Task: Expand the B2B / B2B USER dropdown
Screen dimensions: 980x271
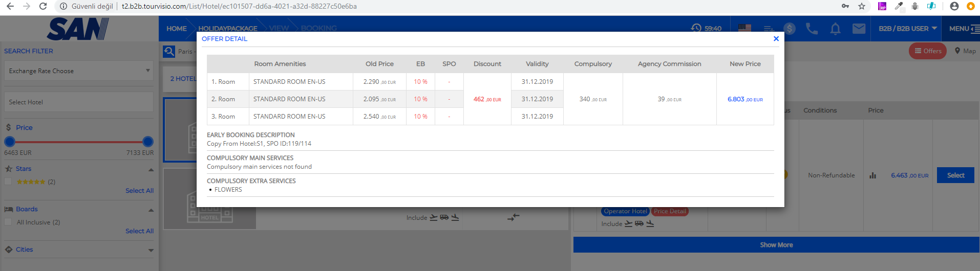Action: coord(907,29)
